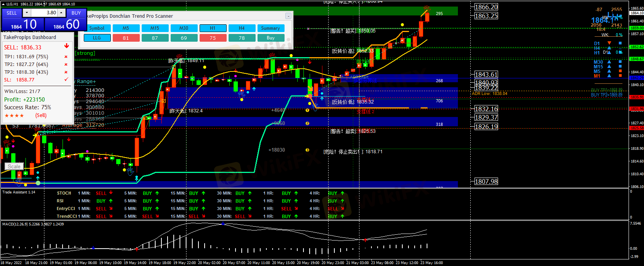Click the red X beside TP1

66,57
